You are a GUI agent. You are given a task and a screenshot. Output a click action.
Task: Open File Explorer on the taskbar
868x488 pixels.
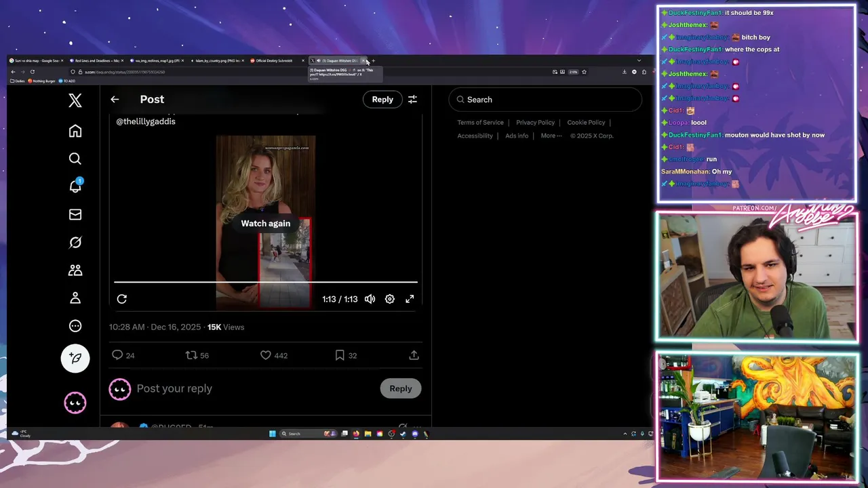pyautogui.click(x=367, y=434)
